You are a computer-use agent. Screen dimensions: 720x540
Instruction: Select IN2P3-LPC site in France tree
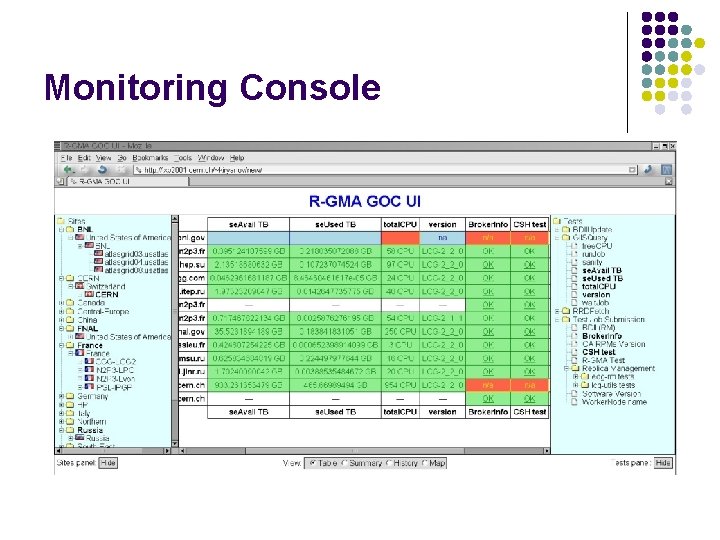click(x=115, y=370)
